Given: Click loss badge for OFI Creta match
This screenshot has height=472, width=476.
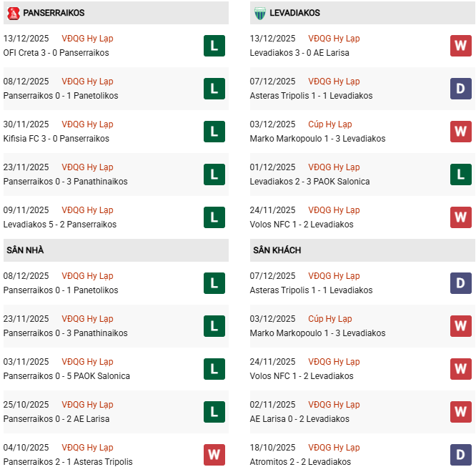Looking at the screenshot, I should pyautogui.click(x=214, y=46).
